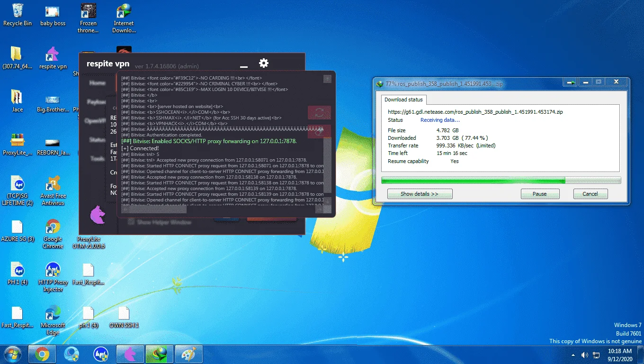Click the '999.336 KB/sec (Limited)' transfer rate

point(466,146)
